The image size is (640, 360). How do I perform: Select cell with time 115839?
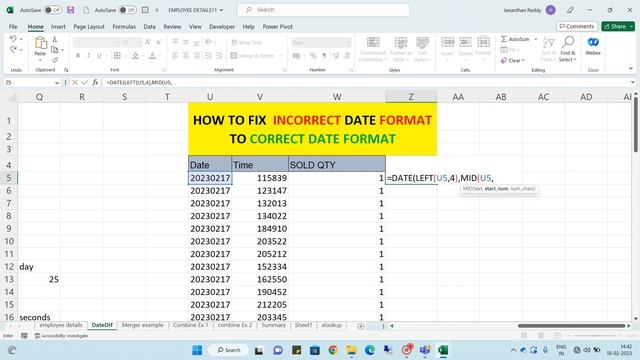click(260, 178)
